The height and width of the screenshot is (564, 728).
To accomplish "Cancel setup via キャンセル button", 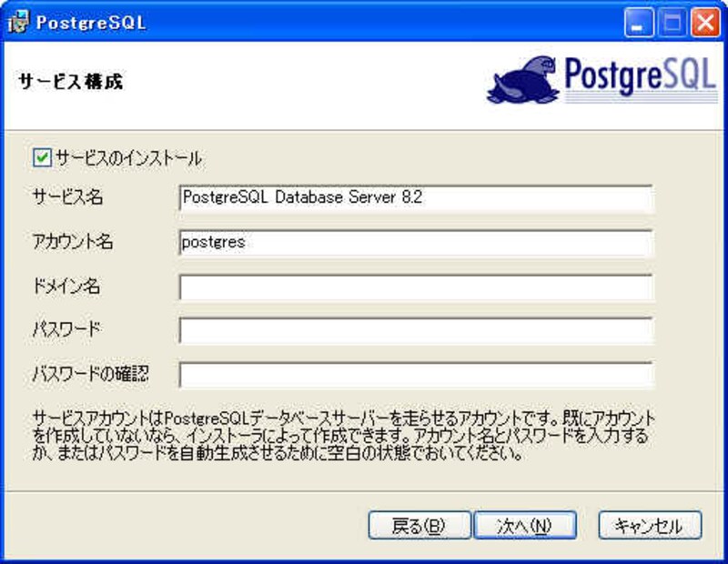I will coord(650,526).
